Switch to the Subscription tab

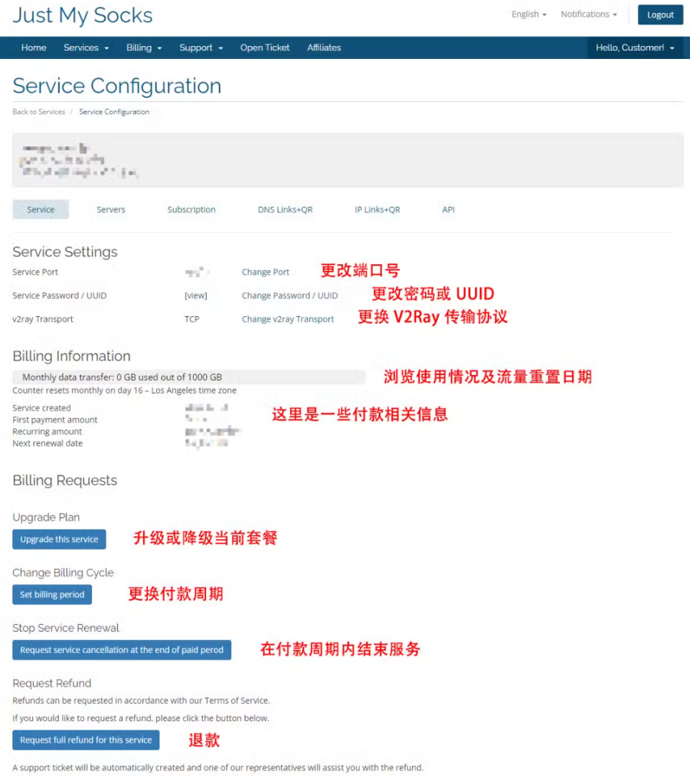(x=191, y=210)
